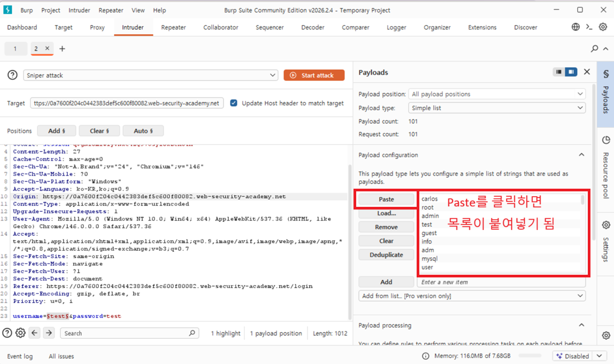This screenshot has width=614, height=364.
Task: Close Intruder tab 2 with X
Action: [47, 48]
